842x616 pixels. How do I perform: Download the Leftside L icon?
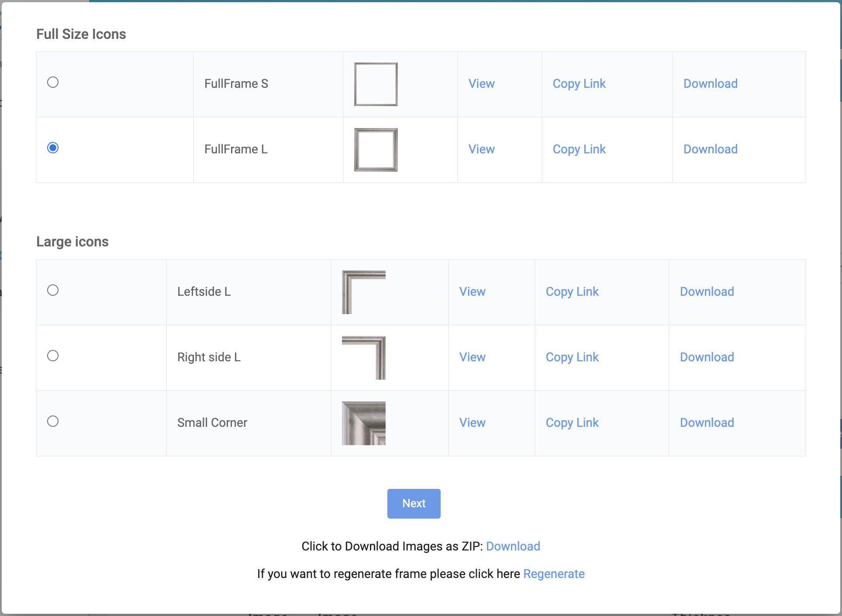click(707, 291)
